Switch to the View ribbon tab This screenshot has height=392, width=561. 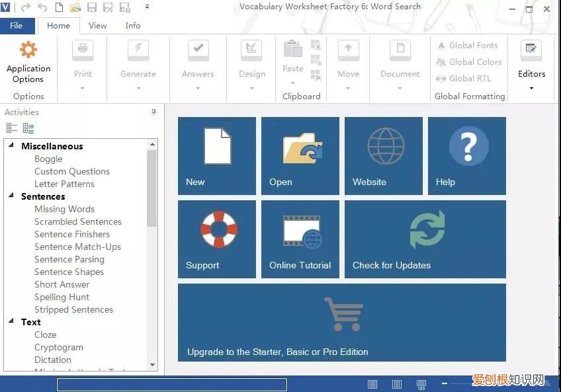click(x=98, y=26)
